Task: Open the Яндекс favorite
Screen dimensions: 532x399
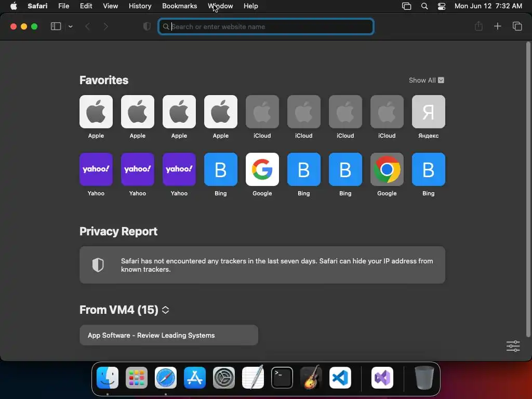Action: coord(428,117)
